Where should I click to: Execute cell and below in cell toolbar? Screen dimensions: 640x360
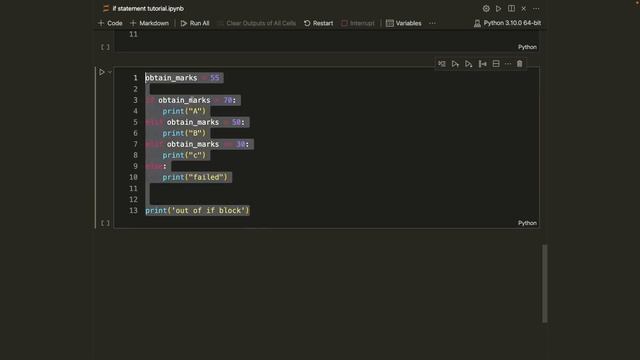[469, 64]
